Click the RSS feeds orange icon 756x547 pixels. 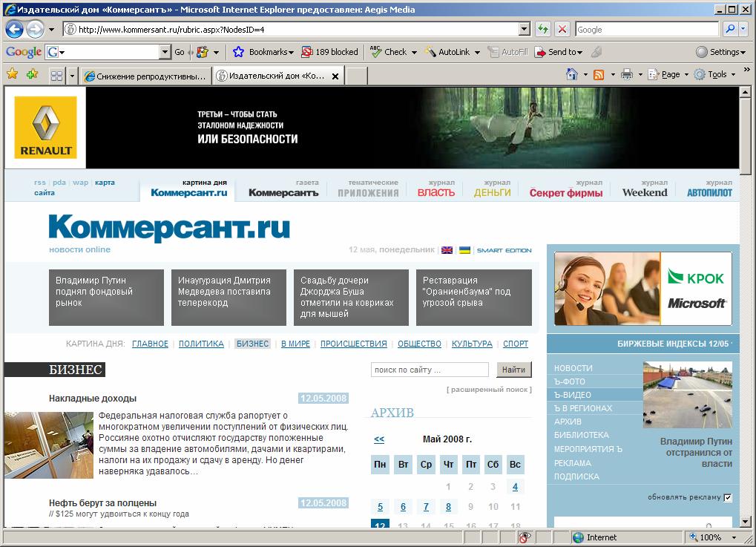pyautogui.click(x=599, y=74)
